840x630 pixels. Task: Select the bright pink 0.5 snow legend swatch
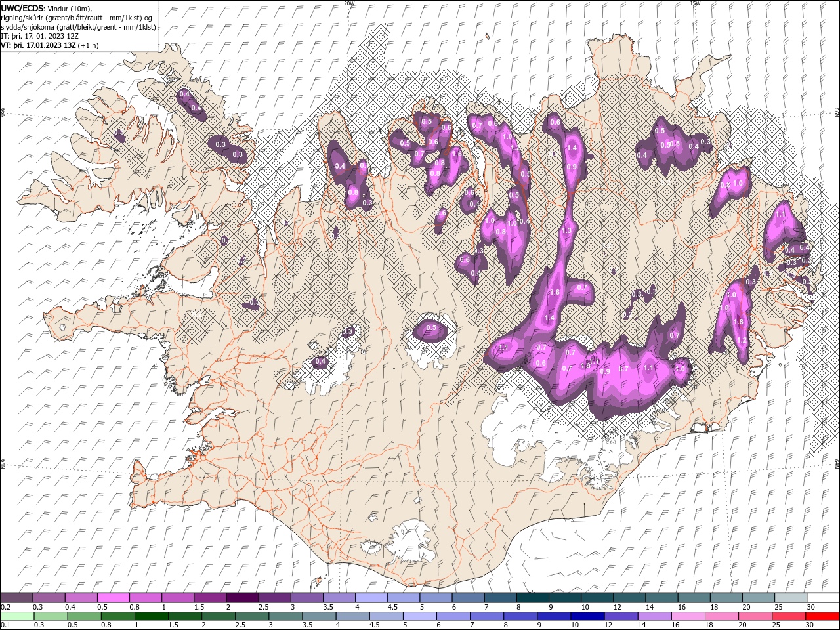(114, 598)
